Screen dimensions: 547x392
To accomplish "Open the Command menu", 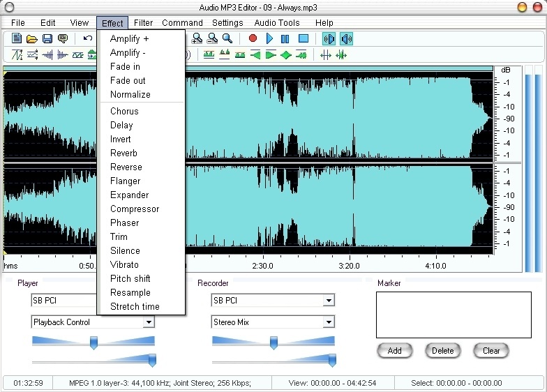I will point(182,22).
